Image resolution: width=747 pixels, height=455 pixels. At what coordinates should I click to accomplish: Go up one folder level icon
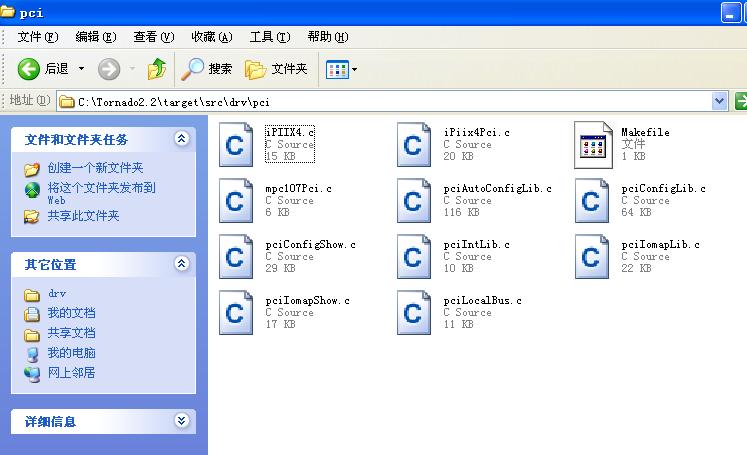point(157,69)
